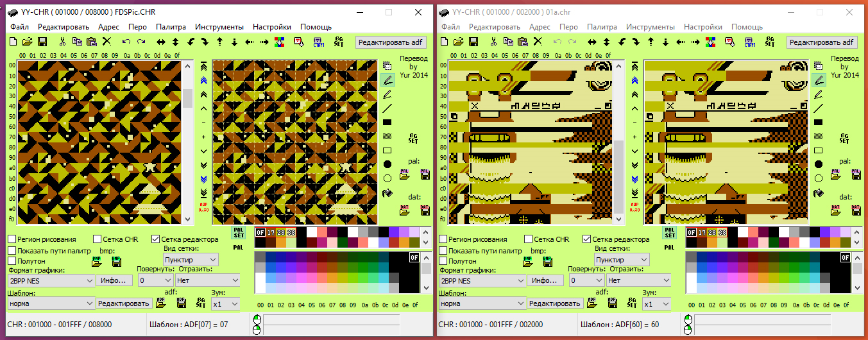Click the Cut scissors icon in left toolbar

coord(62,42)
